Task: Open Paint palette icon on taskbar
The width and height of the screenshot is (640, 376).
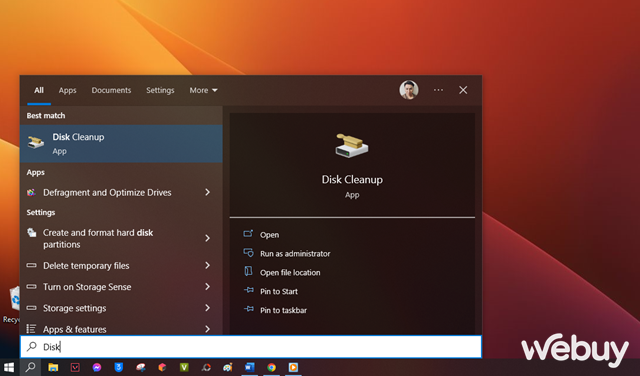Action: point(228,367)
